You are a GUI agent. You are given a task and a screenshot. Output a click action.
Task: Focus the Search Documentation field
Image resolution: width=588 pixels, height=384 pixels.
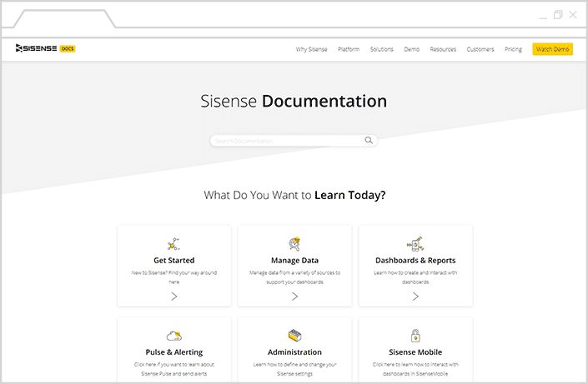tap(294, 141)
